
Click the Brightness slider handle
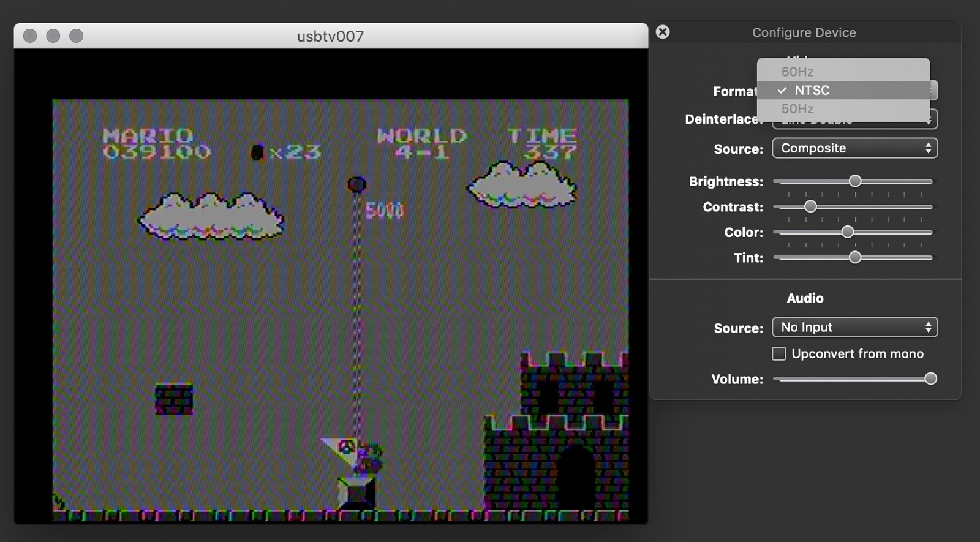click(855, 181)
